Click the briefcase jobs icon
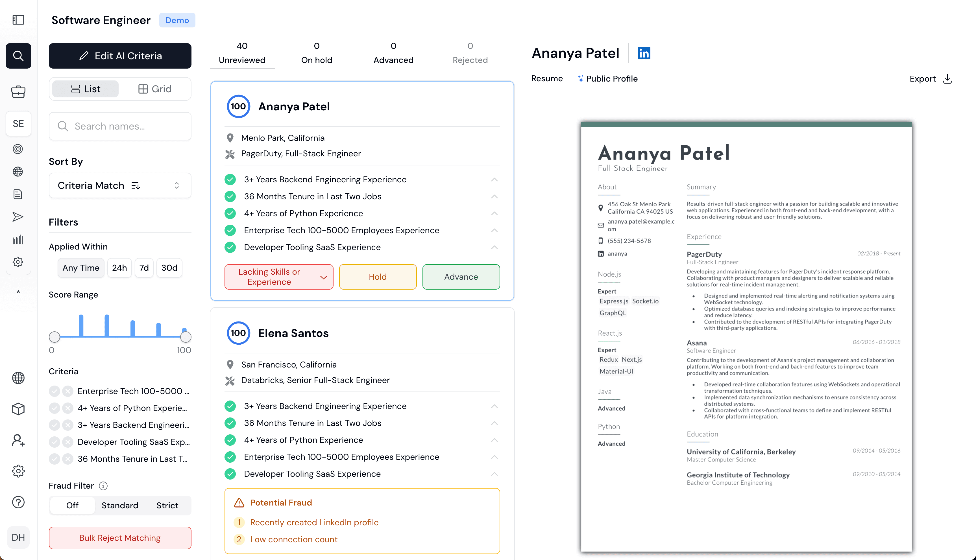Screen dimensions: 976x560 point(18,91)
